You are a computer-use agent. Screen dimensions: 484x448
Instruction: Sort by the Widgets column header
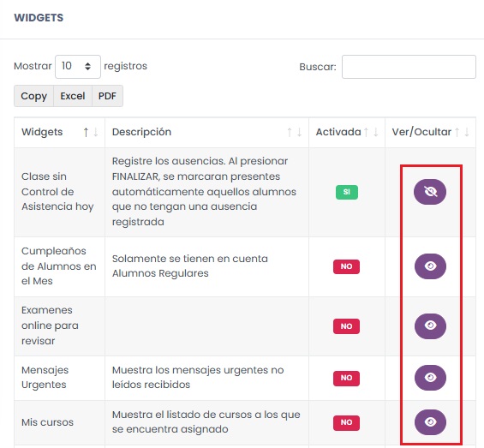click(60, 132)
